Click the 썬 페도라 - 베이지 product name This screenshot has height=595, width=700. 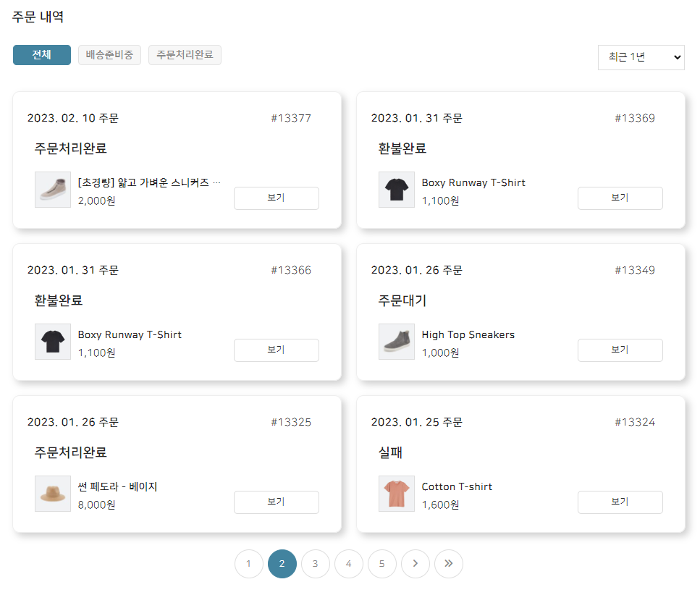point(118,486)
